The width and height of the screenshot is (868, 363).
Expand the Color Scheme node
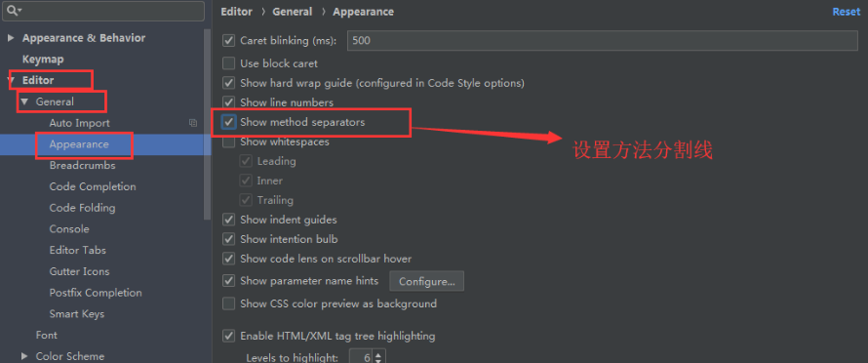23,356
